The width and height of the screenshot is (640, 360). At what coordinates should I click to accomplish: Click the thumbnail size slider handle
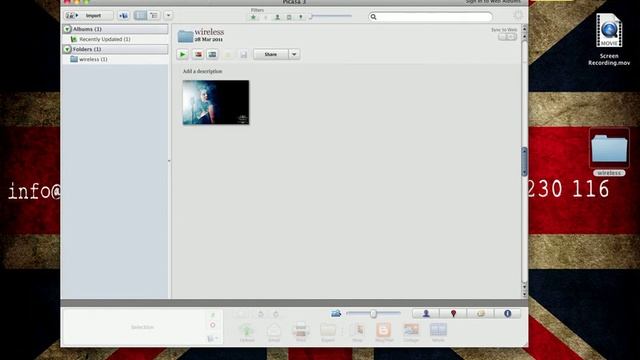pyautogui.click(x=373, y=313)
